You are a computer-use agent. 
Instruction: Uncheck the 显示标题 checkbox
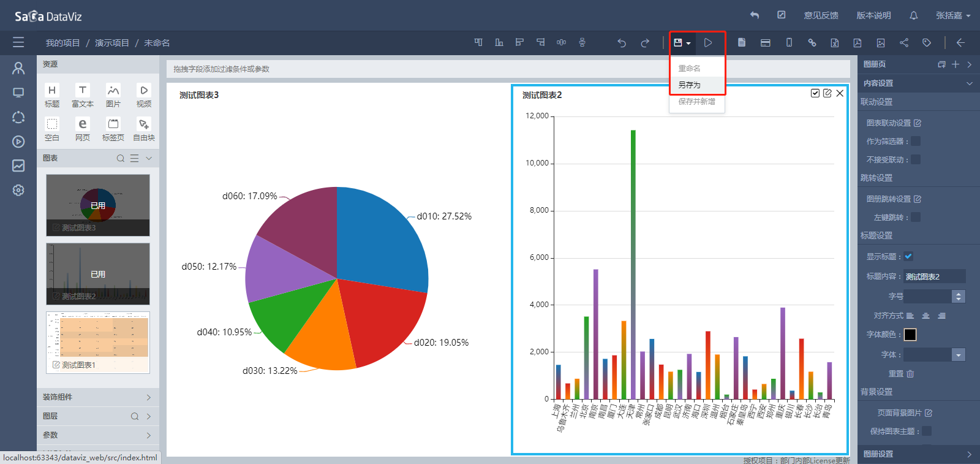(908, 256)
